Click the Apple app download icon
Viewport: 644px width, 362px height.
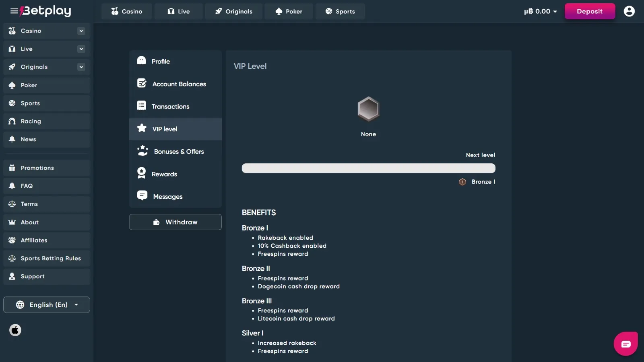[x=15, y=330]
